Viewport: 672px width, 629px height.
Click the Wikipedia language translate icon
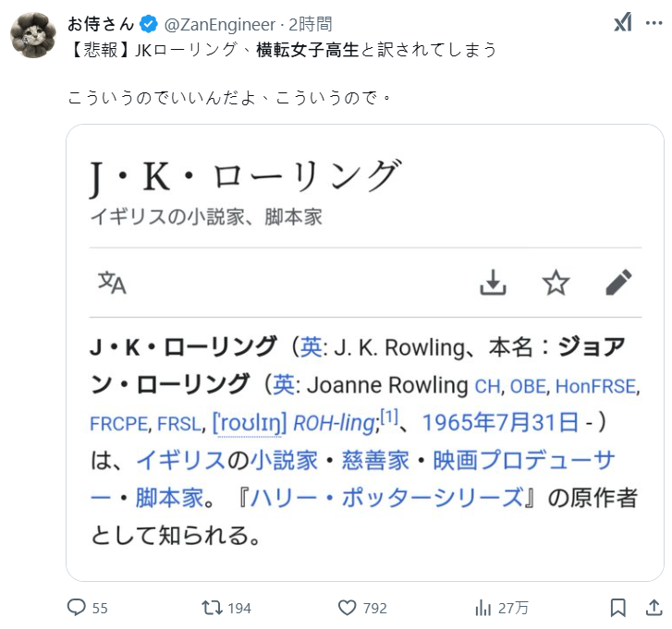[x=112, y=282]
